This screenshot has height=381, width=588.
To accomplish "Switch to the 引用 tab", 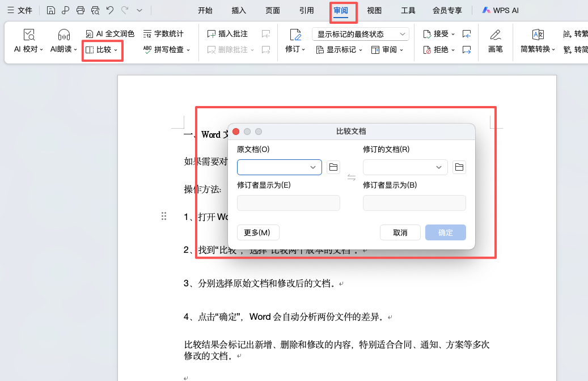I will [x=306, y=11].
